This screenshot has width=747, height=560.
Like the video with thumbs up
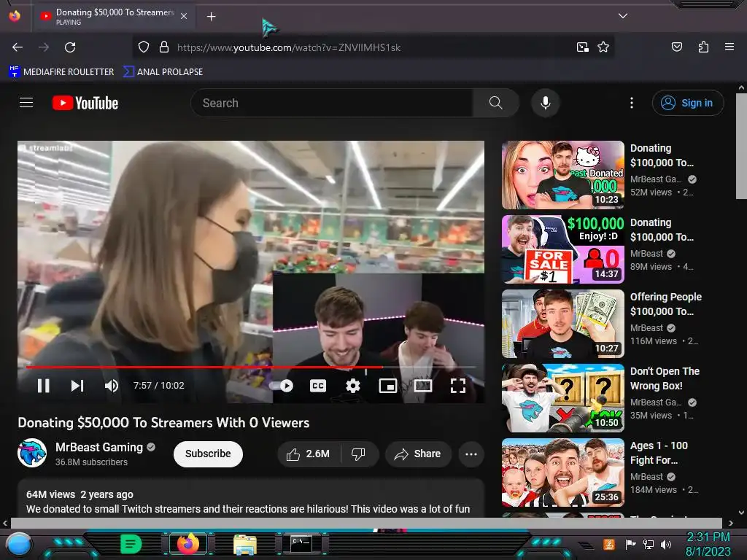[309, 454]
